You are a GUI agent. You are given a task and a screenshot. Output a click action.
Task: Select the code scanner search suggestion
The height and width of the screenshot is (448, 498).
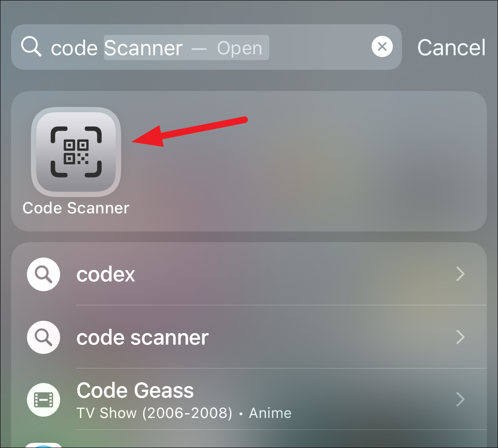point(249,337)
